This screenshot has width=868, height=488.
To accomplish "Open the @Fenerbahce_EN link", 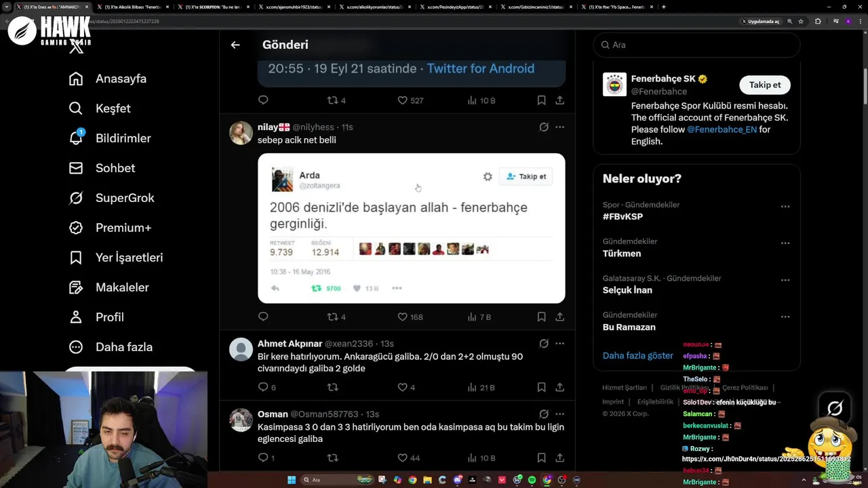I will [x=722, y=129].
